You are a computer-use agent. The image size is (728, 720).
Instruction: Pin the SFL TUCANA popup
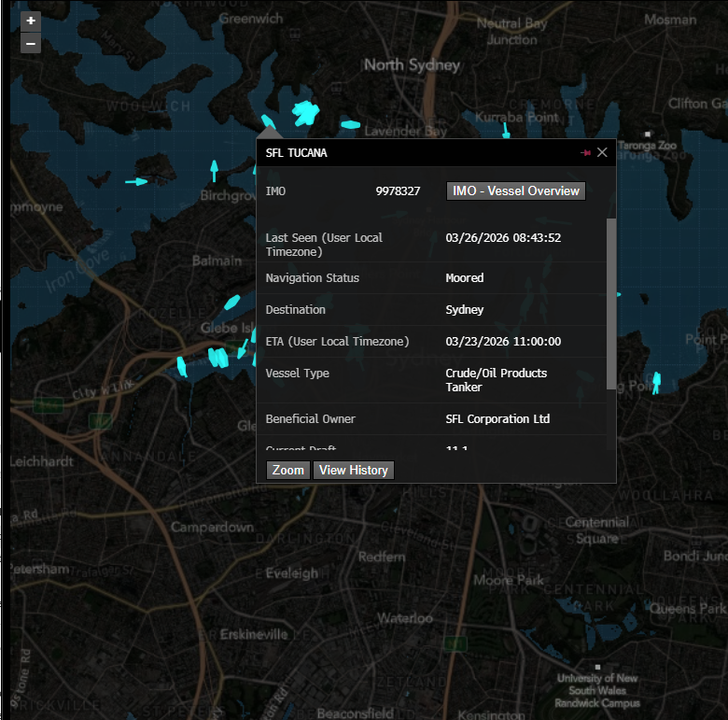pyautogui.click(x=585, y=152)
